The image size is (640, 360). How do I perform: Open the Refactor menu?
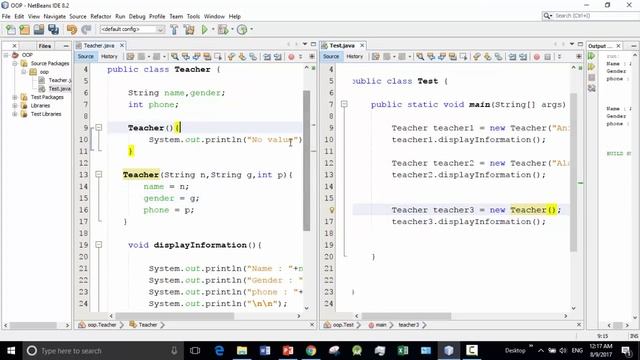click(x=100, y=16)
